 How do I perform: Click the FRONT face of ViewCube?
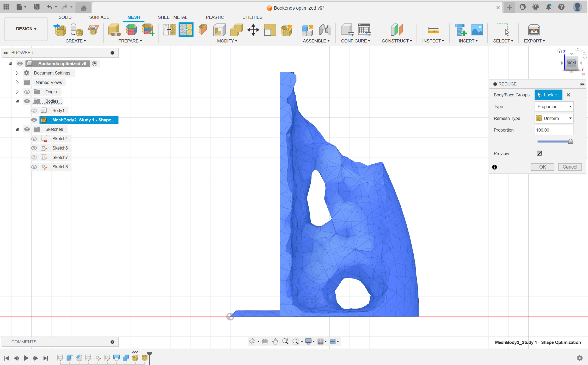point(571,63)
